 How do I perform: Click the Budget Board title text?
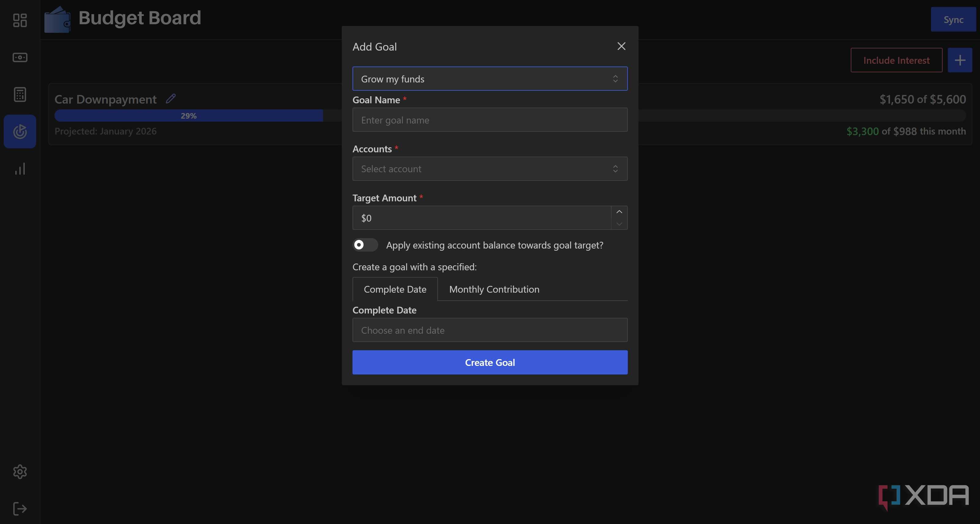coord(140,18)
